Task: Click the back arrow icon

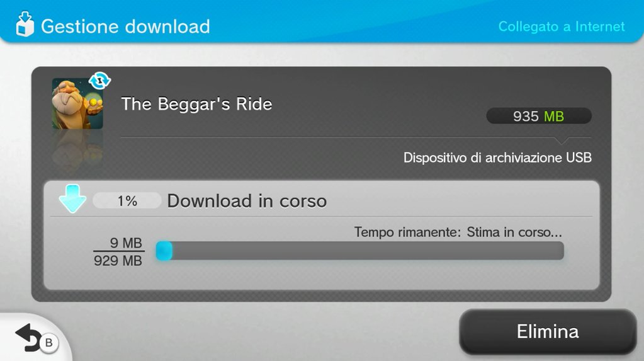Action: click(28, 338)
